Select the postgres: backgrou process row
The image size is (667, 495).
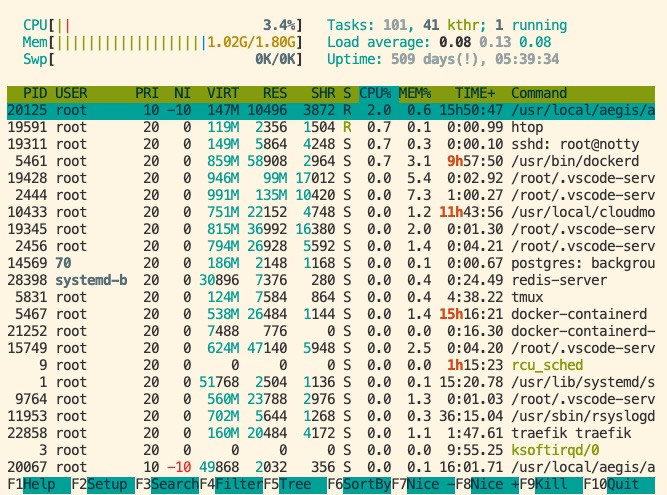coord(331,263)
